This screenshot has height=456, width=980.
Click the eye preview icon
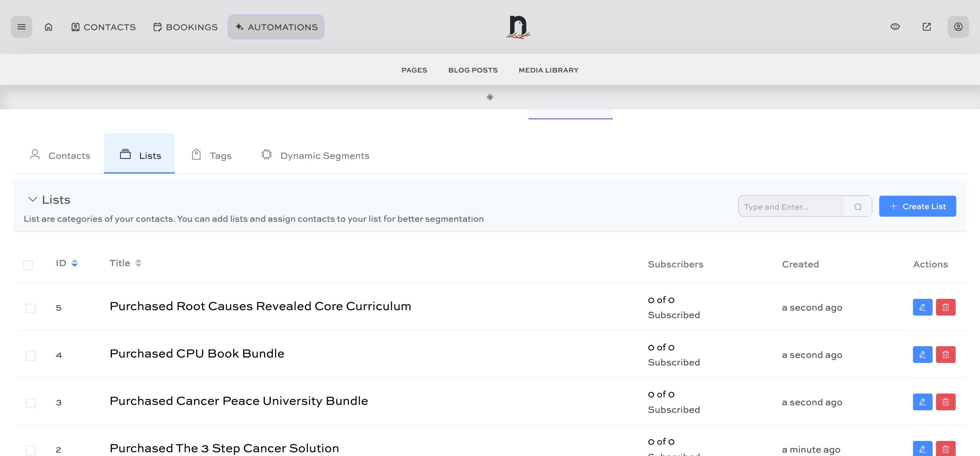pyautogui.click(x=895, y=27)
